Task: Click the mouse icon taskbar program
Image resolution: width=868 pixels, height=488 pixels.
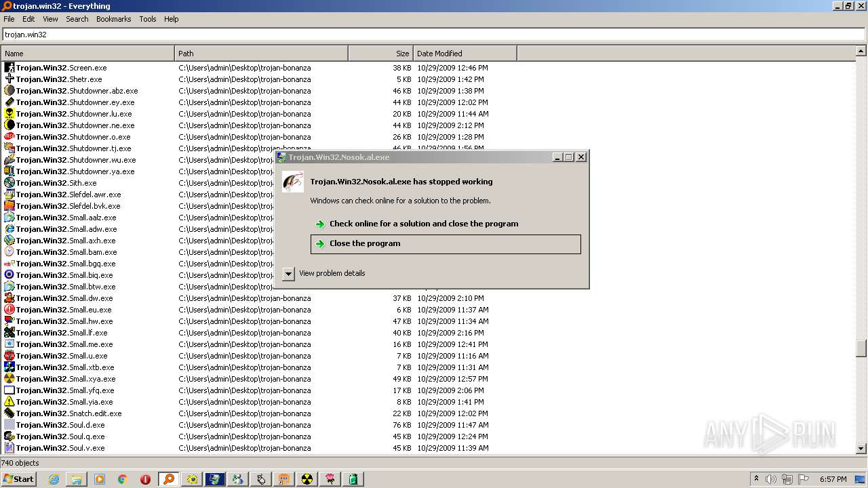Action: coord(261,479)
